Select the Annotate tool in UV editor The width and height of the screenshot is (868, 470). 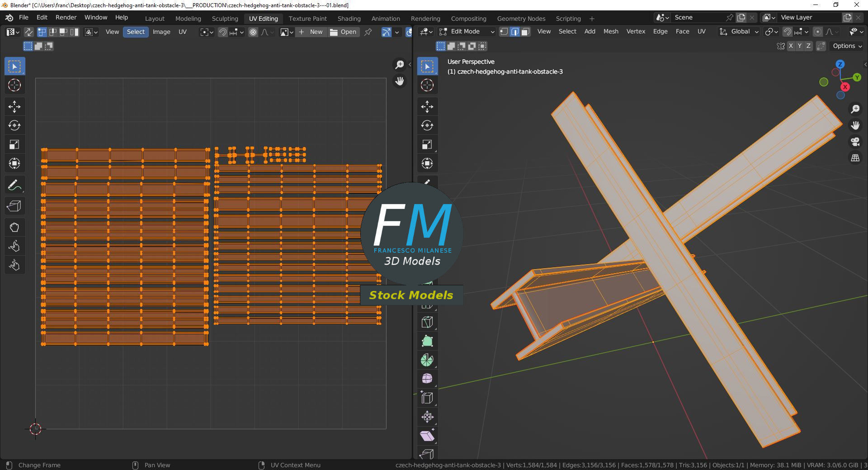click(14, 185)
